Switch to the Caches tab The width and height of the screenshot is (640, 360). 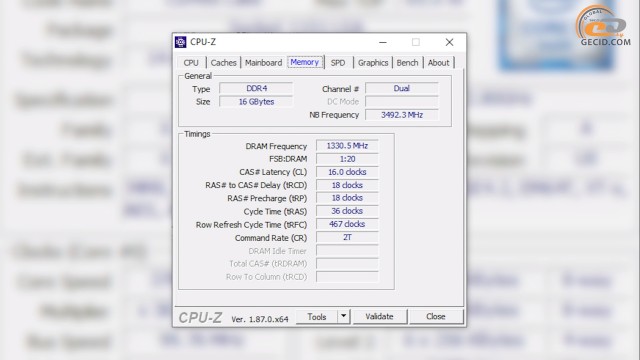pos(223,63)
